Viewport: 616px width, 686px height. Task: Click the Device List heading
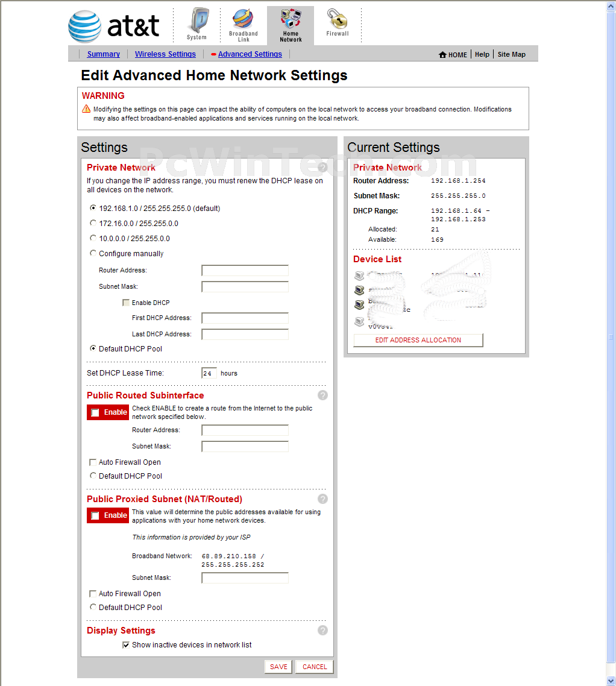coord(377,259)
